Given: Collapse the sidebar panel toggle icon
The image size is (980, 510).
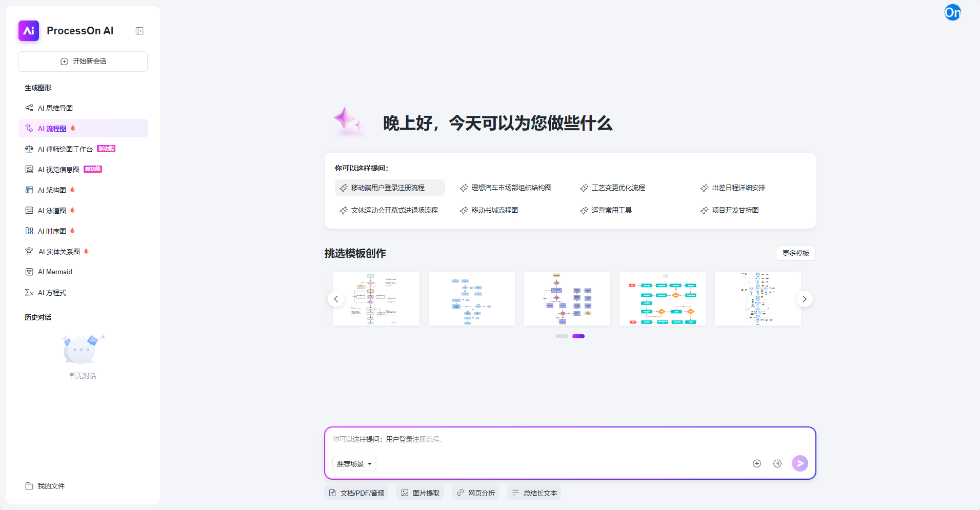Looking at the screenshot, I should point(139,31).
